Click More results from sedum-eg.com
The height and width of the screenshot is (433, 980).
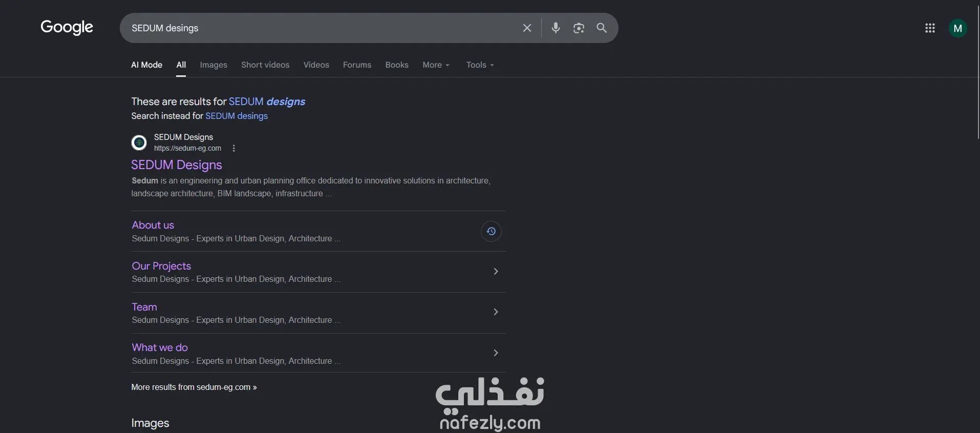click(x=194, y=387)
